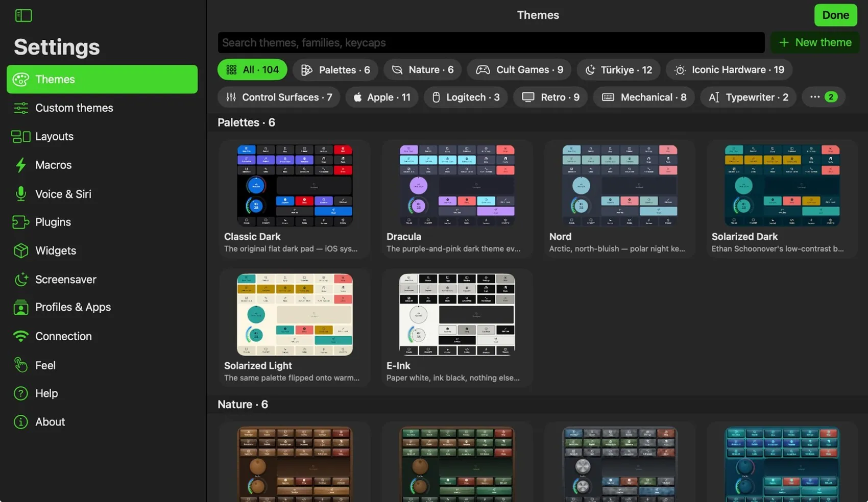
Task: Select the All · 104 filter
Action: coord(252,69)
